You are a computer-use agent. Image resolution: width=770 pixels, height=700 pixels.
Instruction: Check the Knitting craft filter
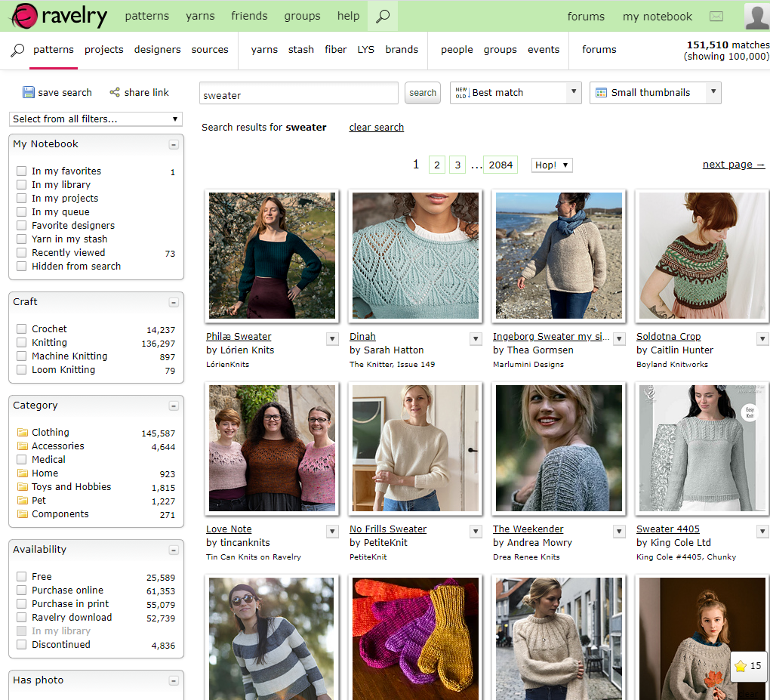click(21, 342)
